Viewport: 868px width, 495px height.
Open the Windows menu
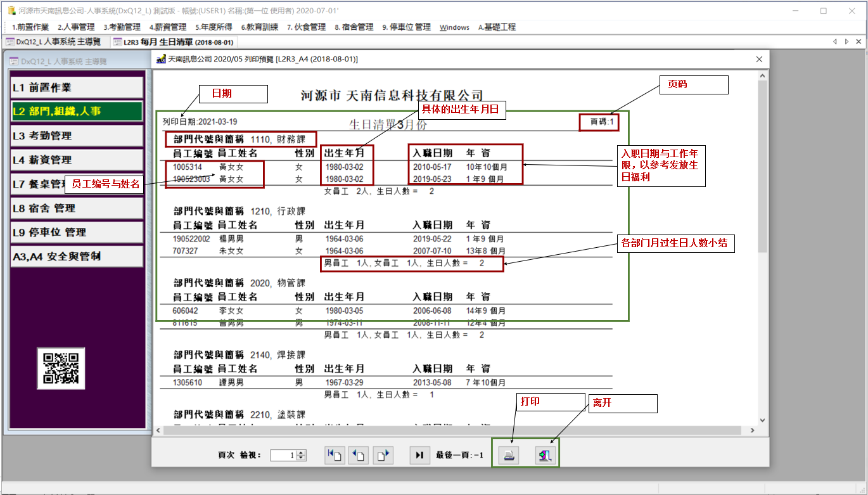click(454, 27)
